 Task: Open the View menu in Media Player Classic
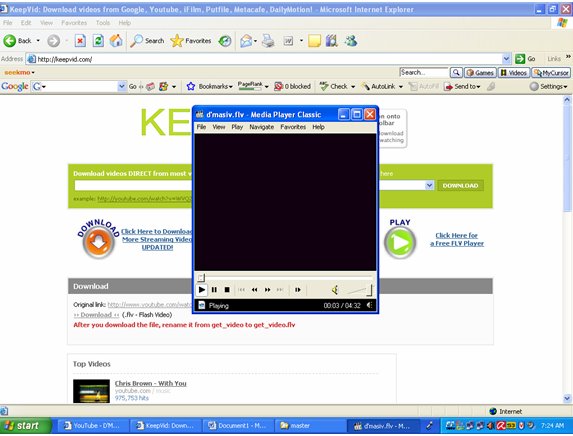[219, 127]
